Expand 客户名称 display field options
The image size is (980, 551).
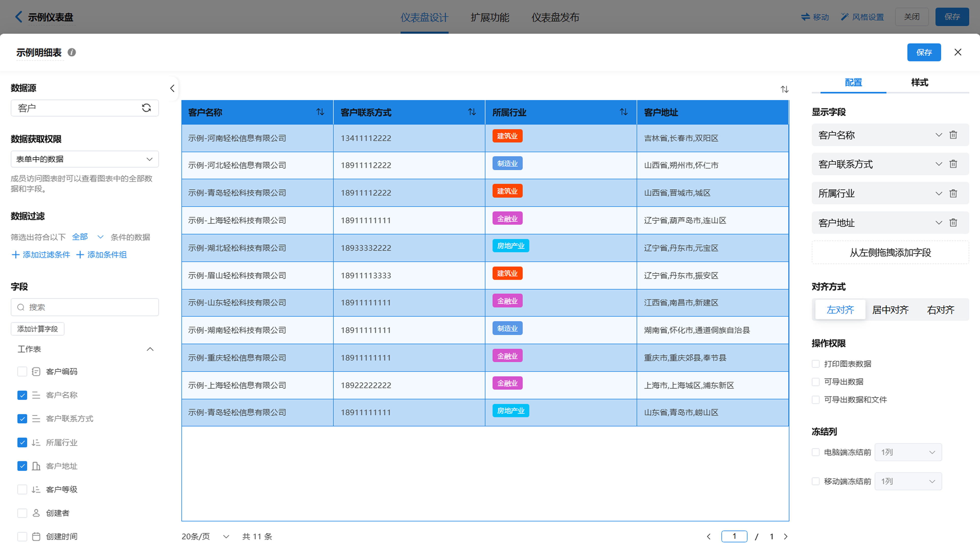pyautogui.click(x=939, y=135)
